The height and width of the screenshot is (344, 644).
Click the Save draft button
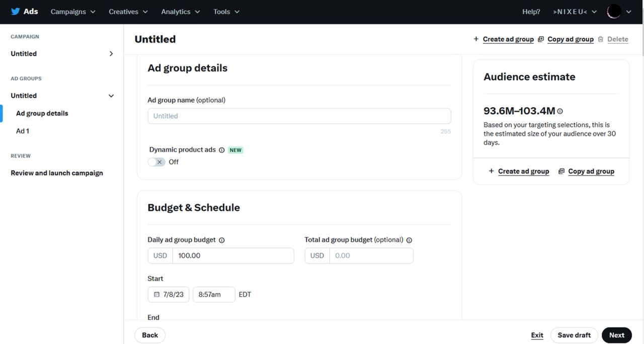(574, 335)
